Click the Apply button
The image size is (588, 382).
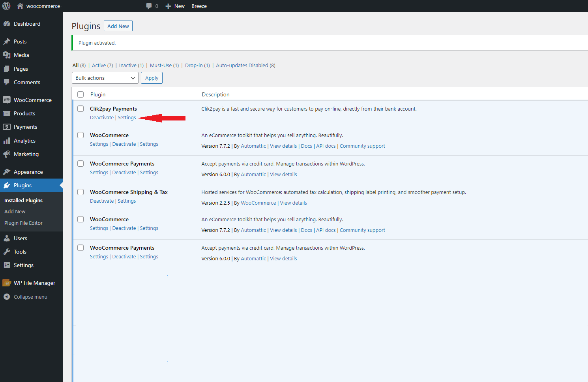tap(152, 78)
